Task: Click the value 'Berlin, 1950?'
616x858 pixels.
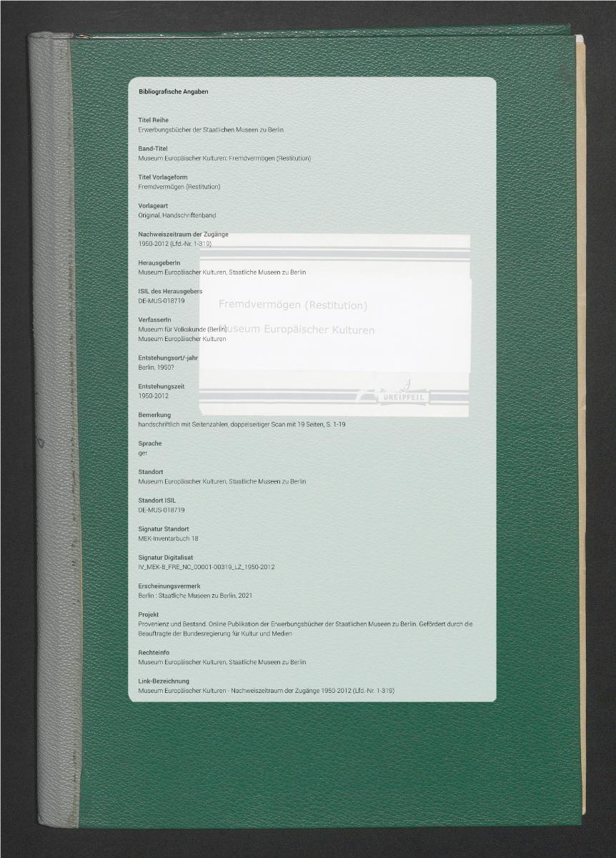Action: [x=157, y=367]
